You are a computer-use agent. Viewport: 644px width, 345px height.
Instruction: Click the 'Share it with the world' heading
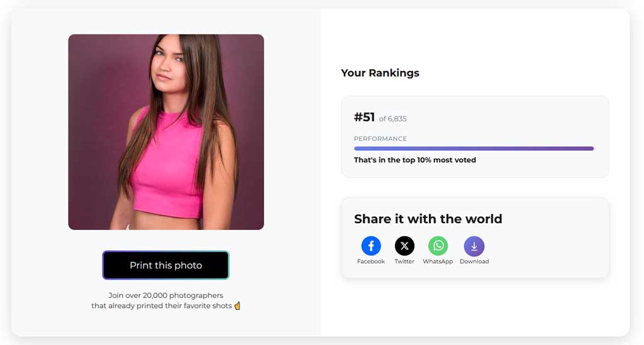(x=428, y=219)
